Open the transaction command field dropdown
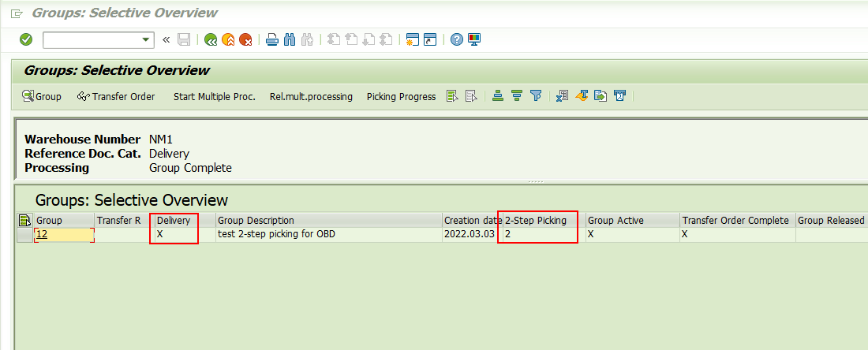Image resolution: width=868 pixels, height=350 pixels. 146,40
